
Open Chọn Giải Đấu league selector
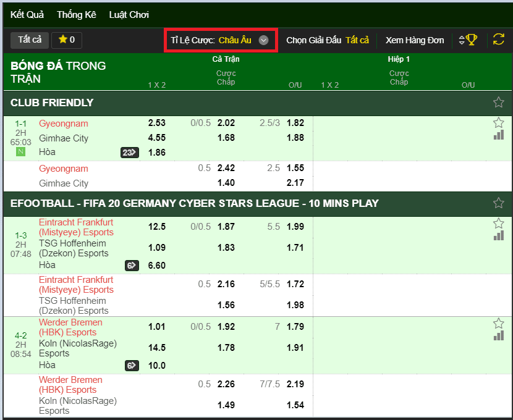coord(328,40)
